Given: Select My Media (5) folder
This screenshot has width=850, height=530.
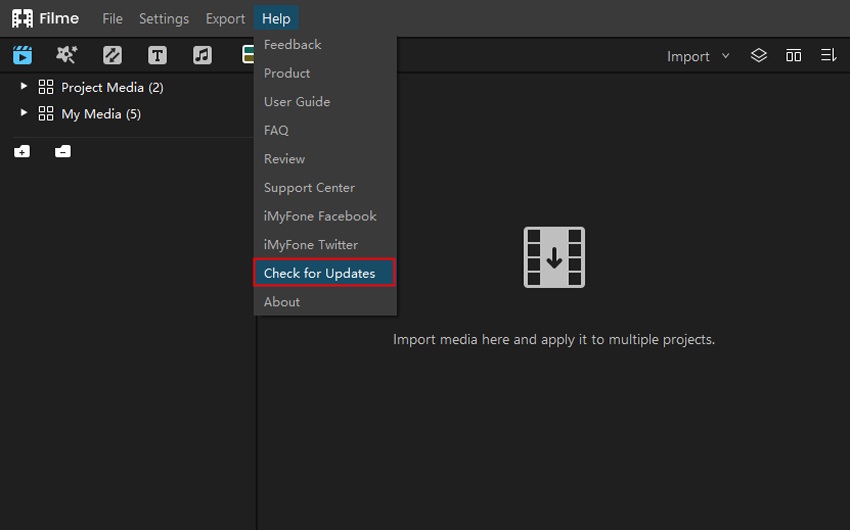Looking at the screenshot, I should pos(101,114).
